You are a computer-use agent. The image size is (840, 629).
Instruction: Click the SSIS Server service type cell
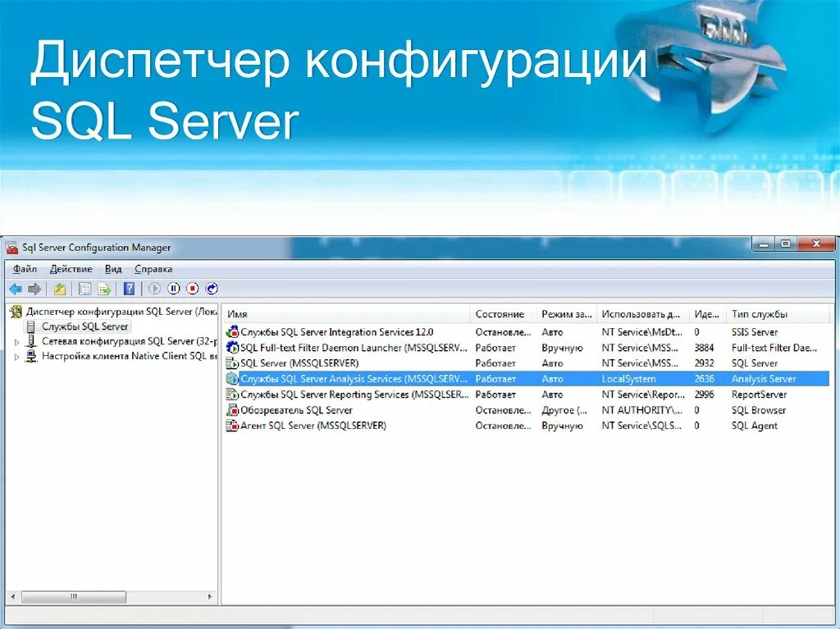click(755, 332)
